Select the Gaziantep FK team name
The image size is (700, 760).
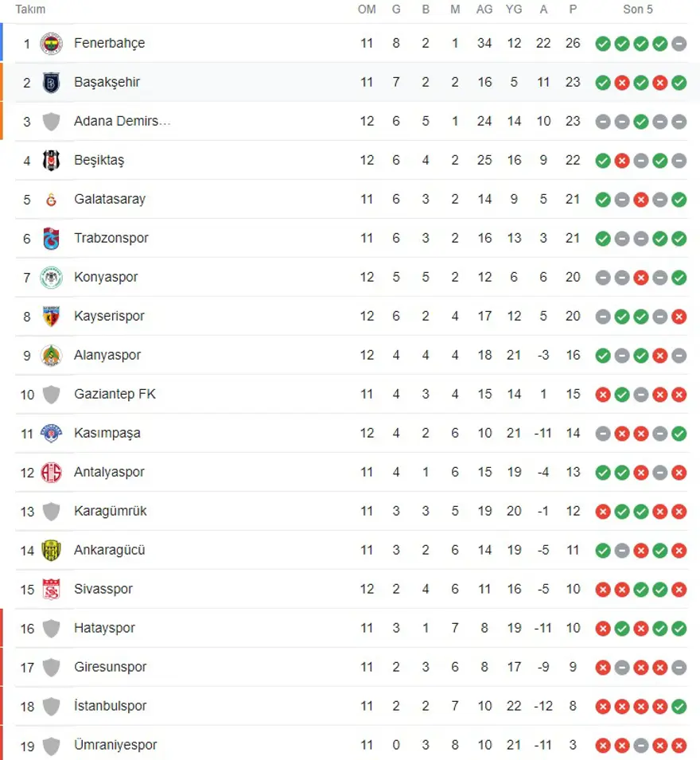(x=115, y=394)
